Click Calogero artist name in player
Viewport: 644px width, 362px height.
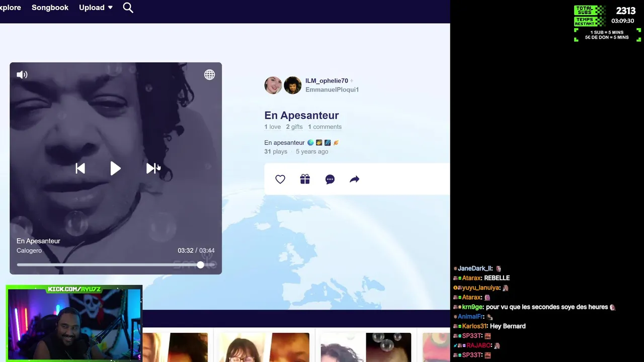(29, 250)
